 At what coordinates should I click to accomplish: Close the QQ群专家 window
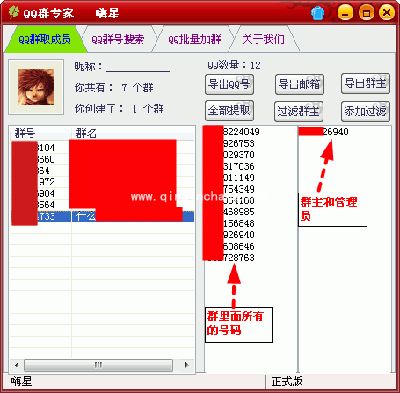tap(386, 13)
